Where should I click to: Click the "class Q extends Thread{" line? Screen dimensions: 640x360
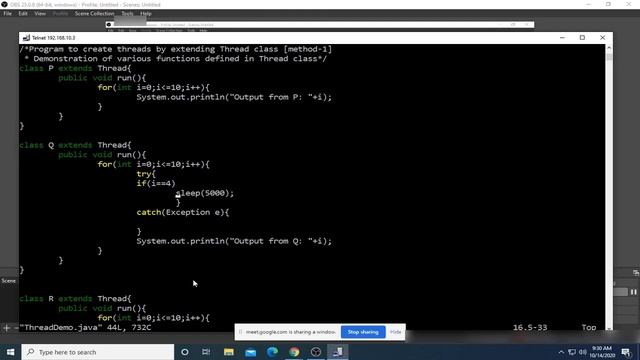76,145
